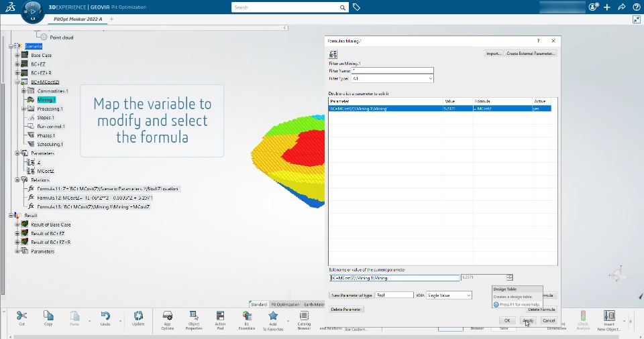Toggle full-screen expand icon at top right

(x=637, y=19)
